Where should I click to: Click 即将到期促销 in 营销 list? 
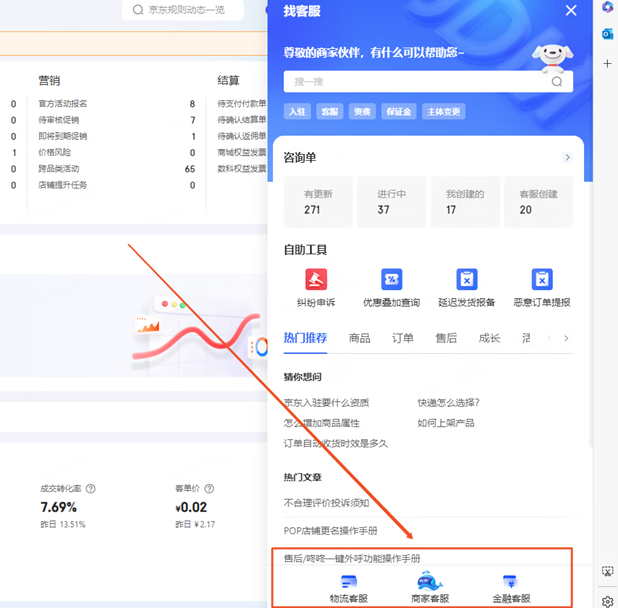pos(63,136)
